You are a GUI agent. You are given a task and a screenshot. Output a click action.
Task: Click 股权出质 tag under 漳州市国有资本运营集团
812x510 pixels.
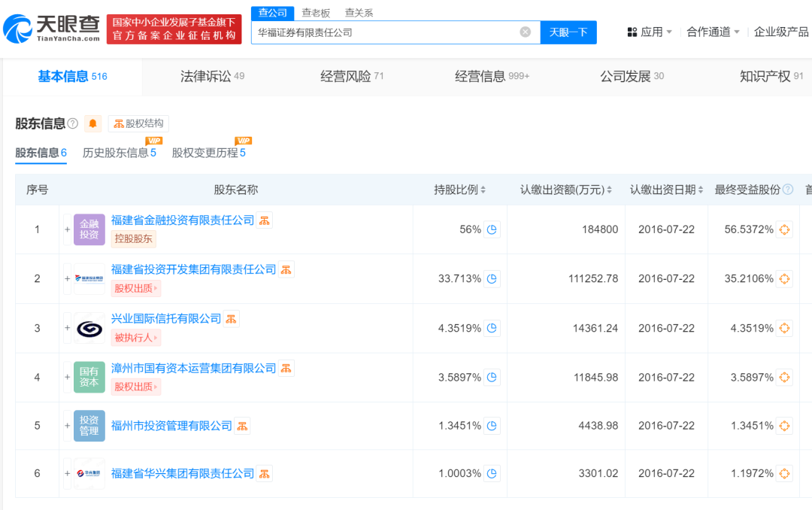[135, 387]
